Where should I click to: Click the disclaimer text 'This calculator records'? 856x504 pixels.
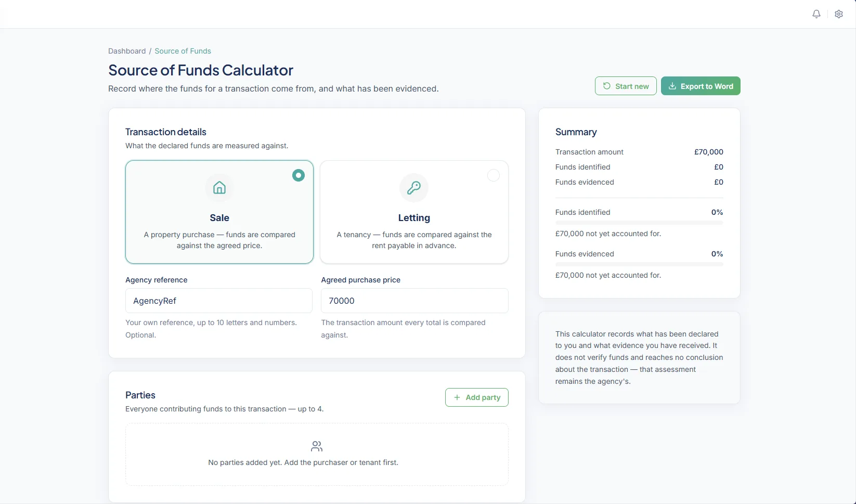639,357
